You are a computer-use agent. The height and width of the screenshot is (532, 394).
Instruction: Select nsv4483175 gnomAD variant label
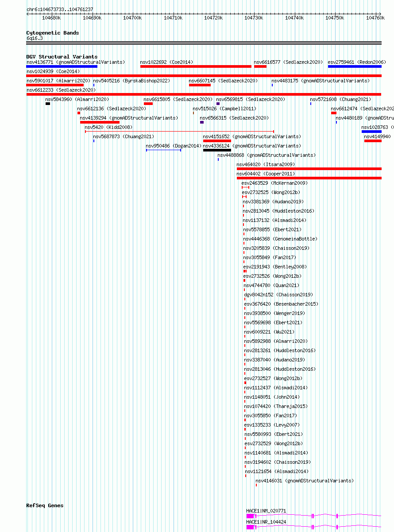(321, 81)
